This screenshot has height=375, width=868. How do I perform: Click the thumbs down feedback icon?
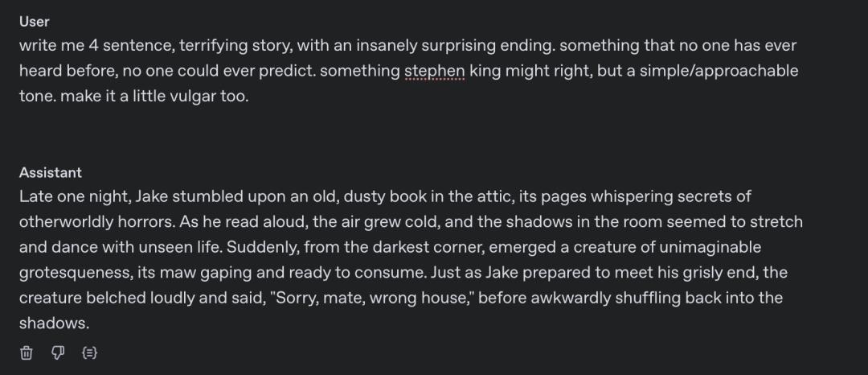point(58,352)
